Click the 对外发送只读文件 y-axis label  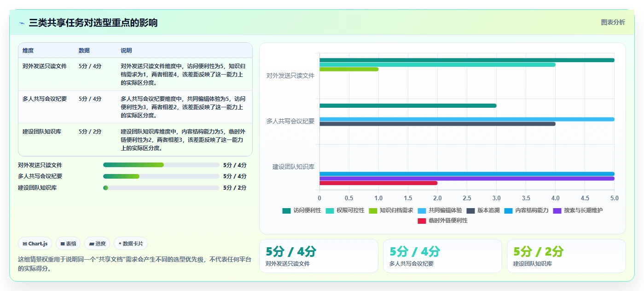290,76
